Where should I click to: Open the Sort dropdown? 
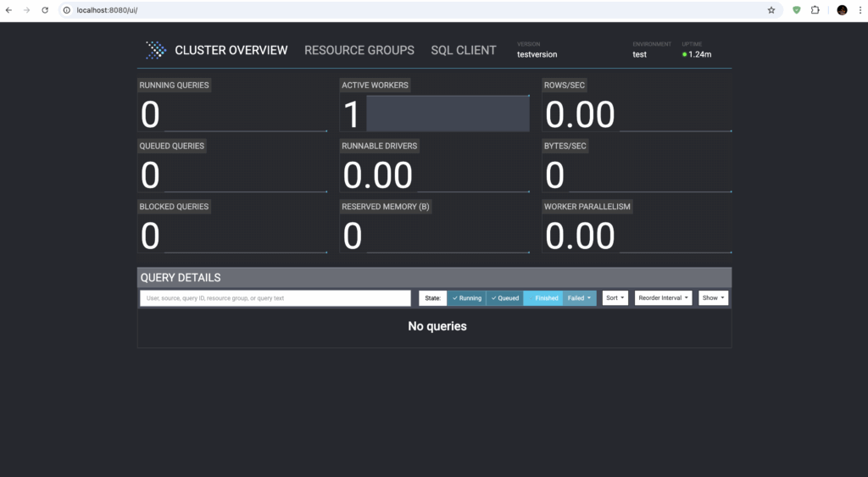(615, 298)
